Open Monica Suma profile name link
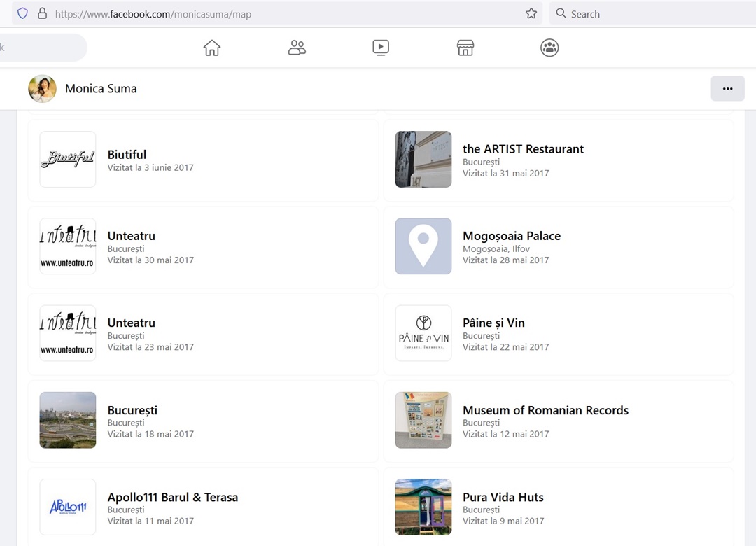The height and width of the screenshot is (546, 756). point(101,89)
